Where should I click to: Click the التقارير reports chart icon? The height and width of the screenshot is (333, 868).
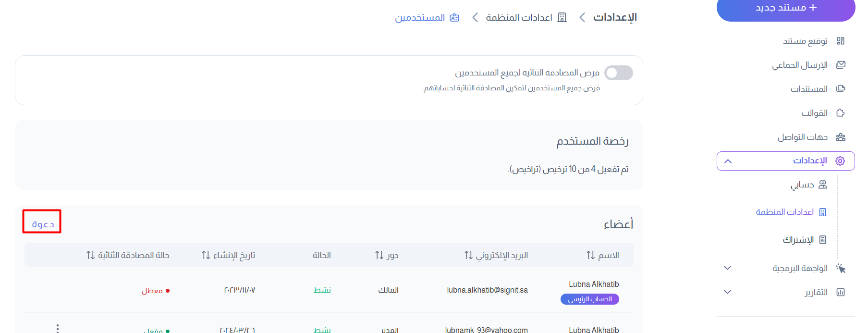841,292
